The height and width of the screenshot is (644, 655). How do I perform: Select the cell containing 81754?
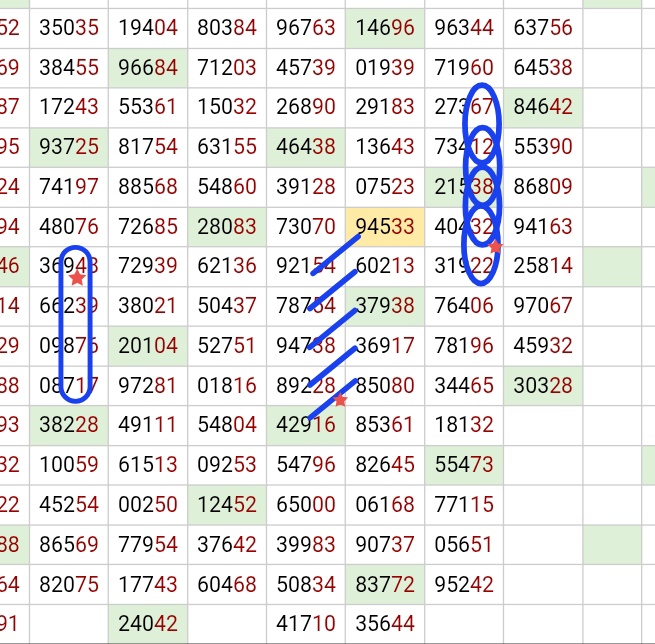pos(148,147)
